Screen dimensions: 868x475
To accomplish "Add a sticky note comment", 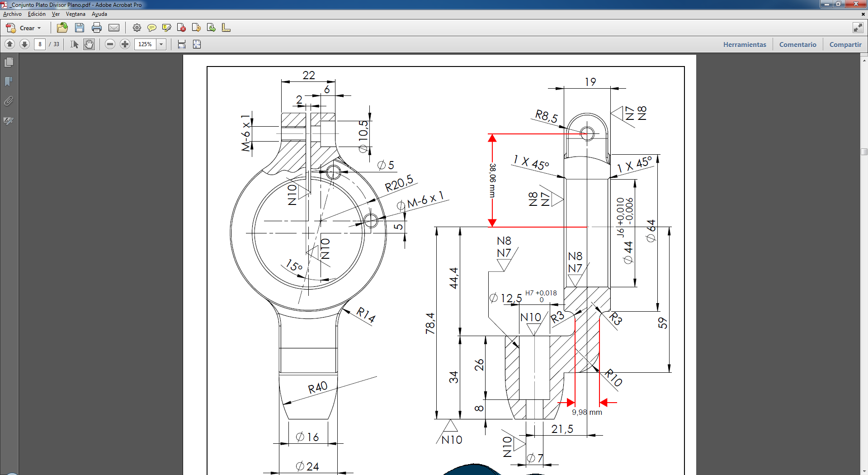I will [152, 28].
